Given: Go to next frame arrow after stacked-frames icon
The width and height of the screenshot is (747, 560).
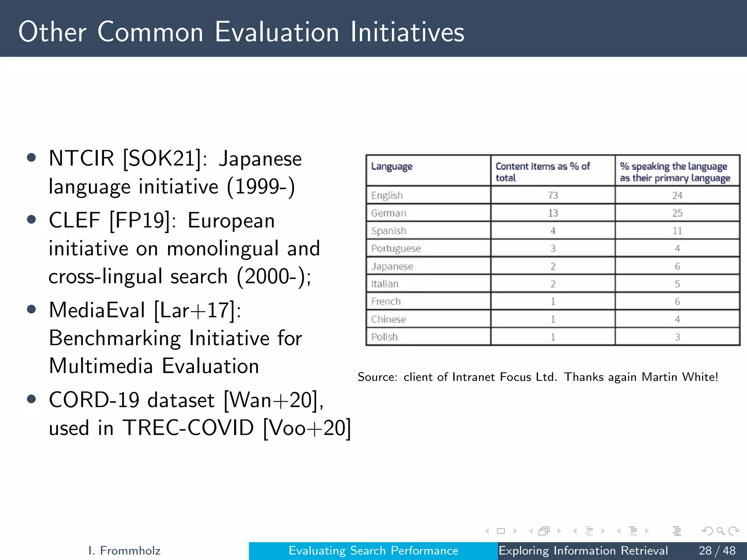Looking at the screenshot, I should pos(559,531).
